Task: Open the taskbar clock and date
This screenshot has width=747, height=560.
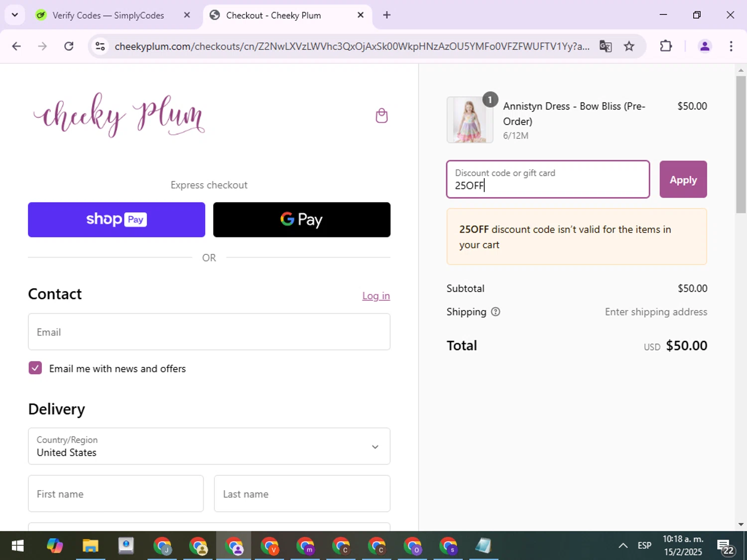Action: click(683, 546)
